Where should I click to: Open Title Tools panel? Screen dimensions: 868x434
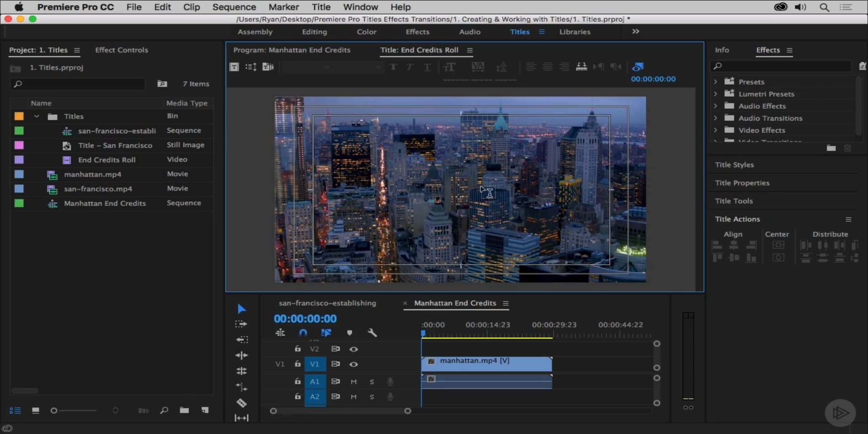point(734,201)
